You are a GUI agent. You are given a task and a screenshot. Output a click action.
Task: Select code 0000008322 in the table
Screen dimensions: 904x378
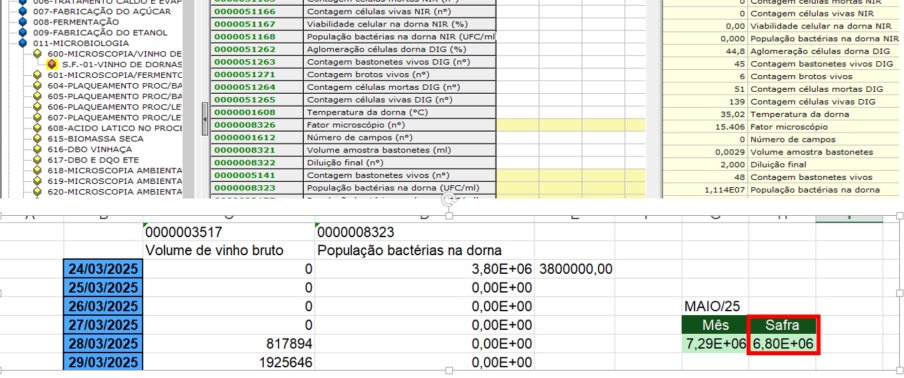pos(257,162)
